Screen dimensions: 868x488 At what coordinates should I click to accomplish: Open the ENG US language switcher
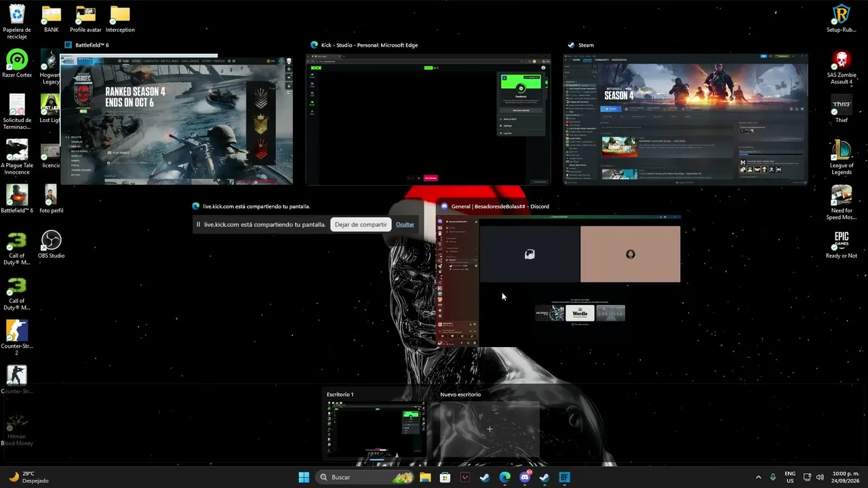pos(790,477)
